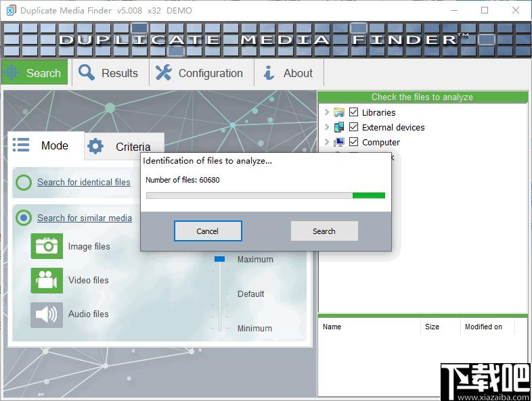Viewport: 532px width, 401px height.
Task: Click the Configuration wrench icon
Action: pyautogui.click(x=164, y=72)
